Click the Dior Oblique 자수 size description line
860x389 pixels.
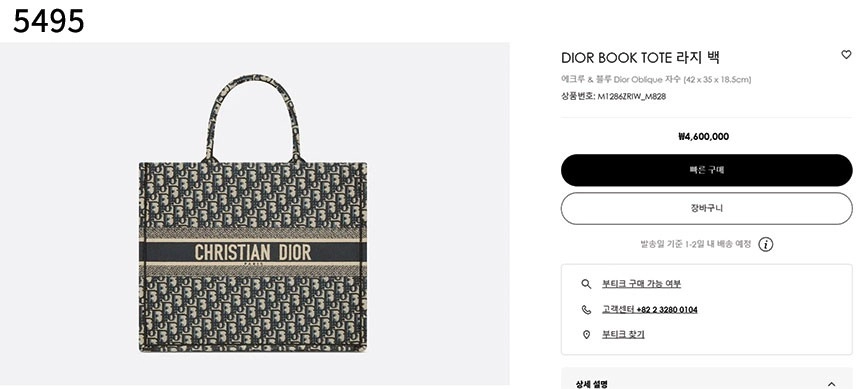[656, 80]
